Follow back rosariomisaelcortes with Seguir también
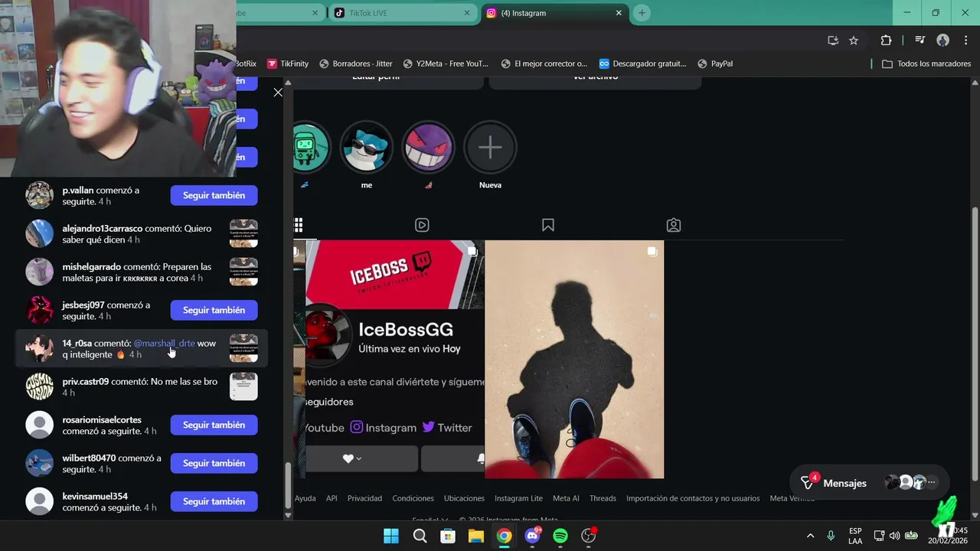The image size is (980, 551). [214, 425]
